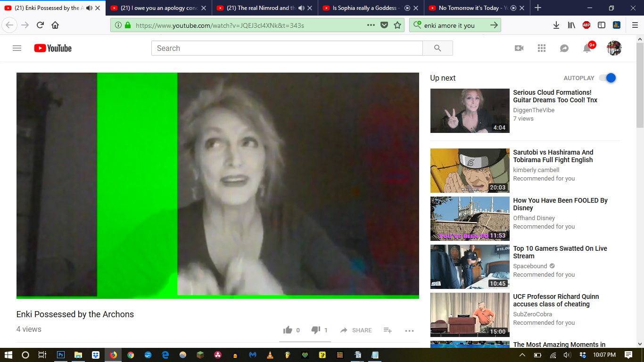Open the Sarutobi vs Hashirama thumbnail

(x=470, y=171)
